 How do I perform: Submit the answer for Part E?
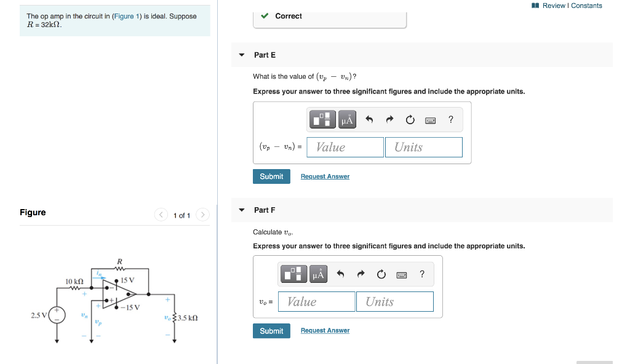pyautogui.click(x=271, y=176)
